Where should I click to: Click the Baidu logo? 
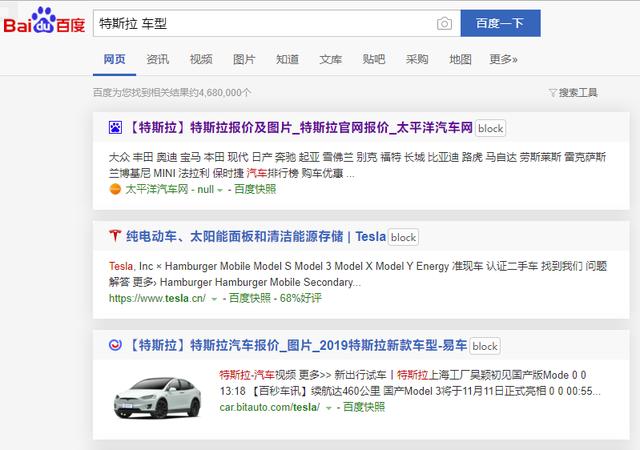click(44, 21)
